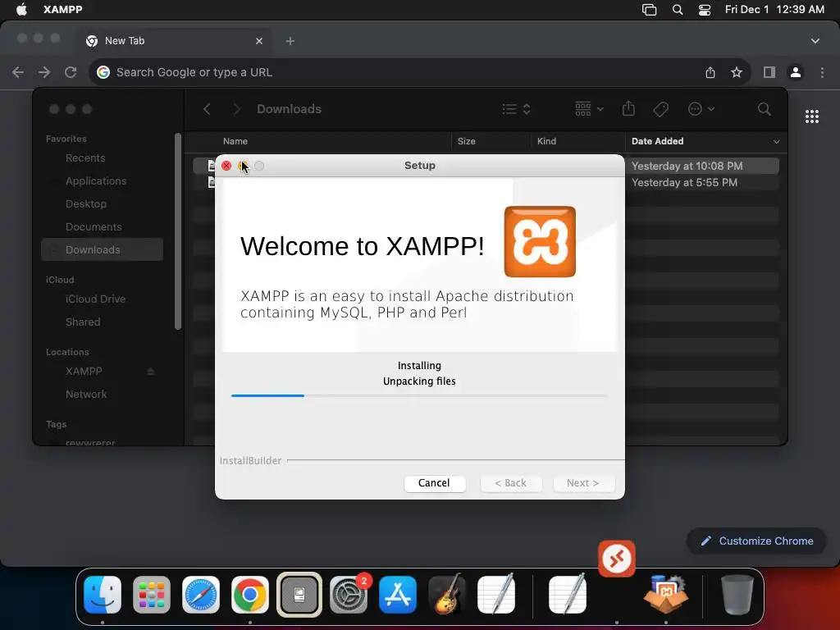Screen dimensions: 840x630
Task: Click the Share icon in Chrome address bar
Action: point(710,72)
